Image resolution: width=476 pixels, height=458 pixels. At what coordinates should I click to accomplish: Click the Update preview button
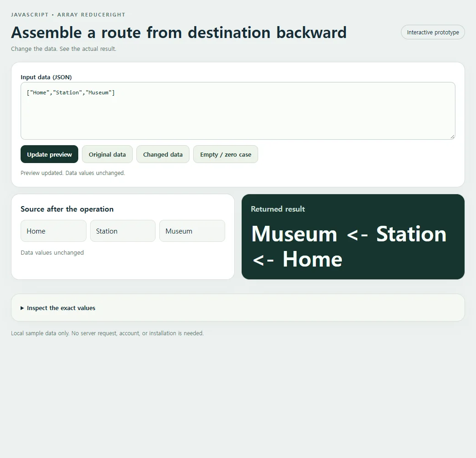coord(49,154)
